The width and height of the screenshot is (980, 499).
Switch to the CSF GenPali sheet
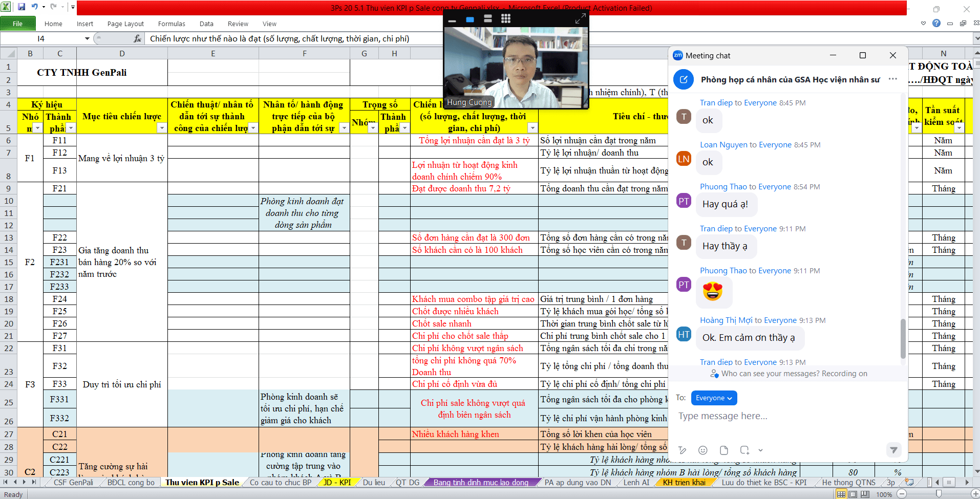coord(74,482)
